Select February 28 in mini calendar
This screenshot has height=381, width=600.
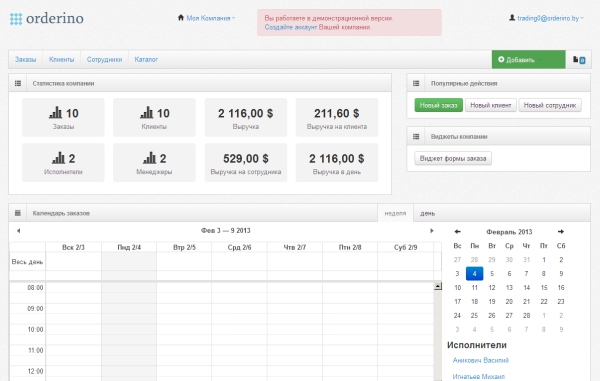[x=527, y=316]
